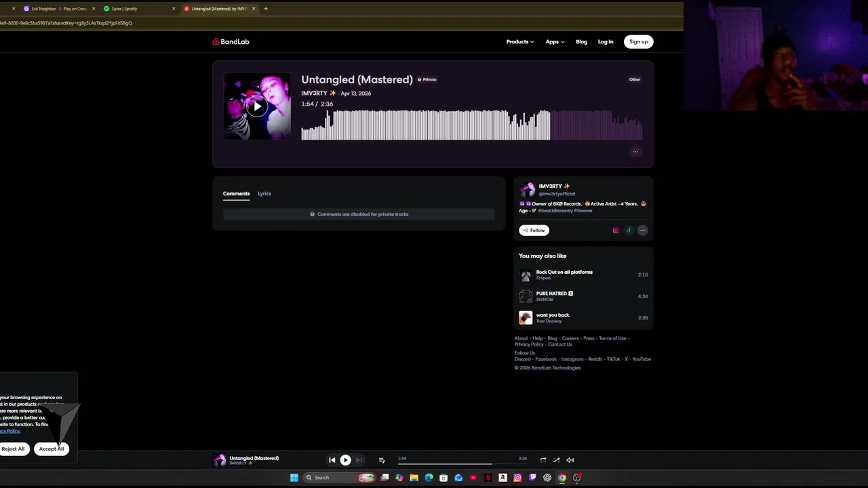Open the artist's Instagram profile icon
The width and height of the screenshot is (868, 488).
click(616, 230)
